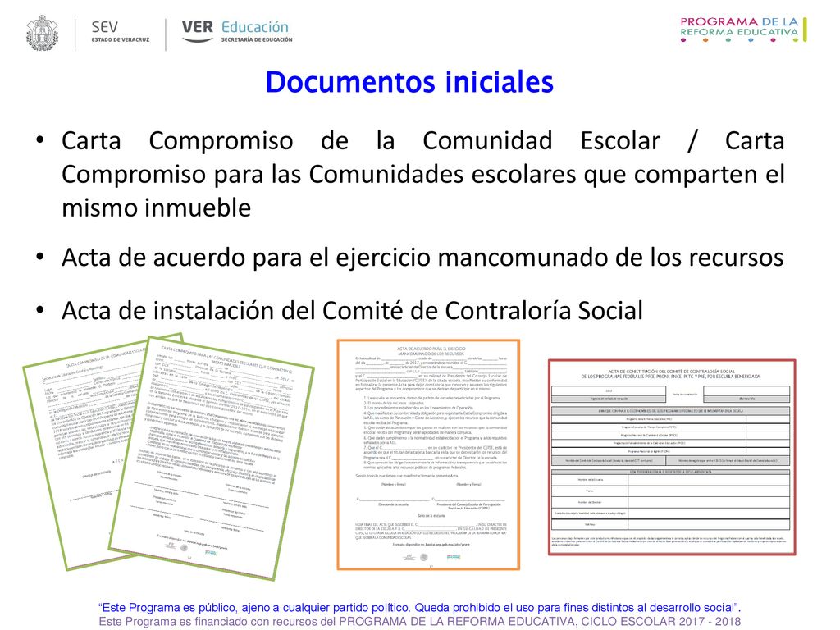This screenshot has width=840, height=630.
Task: Click the title of the red Contraloría Social form
Action: (x=671, y=374)
